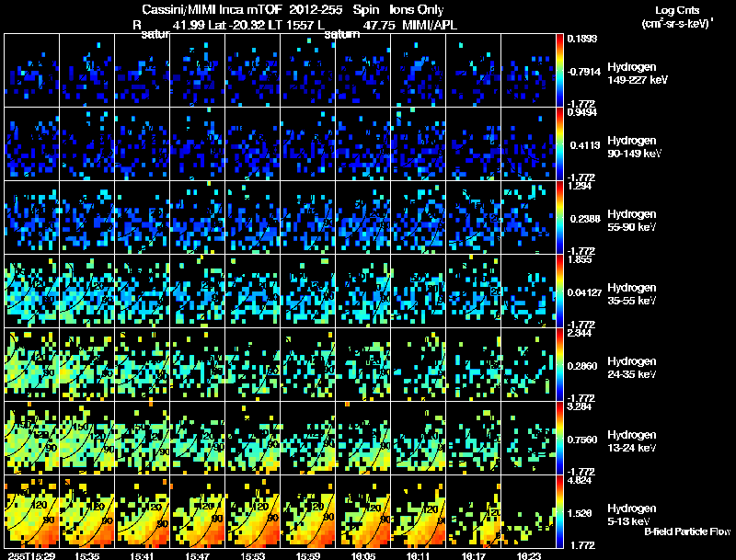The height and width of the screenshot is (560, 736).
Task: Click the colorbar value 0.4113
Action: pyautogui.click(x=585, y=145)
